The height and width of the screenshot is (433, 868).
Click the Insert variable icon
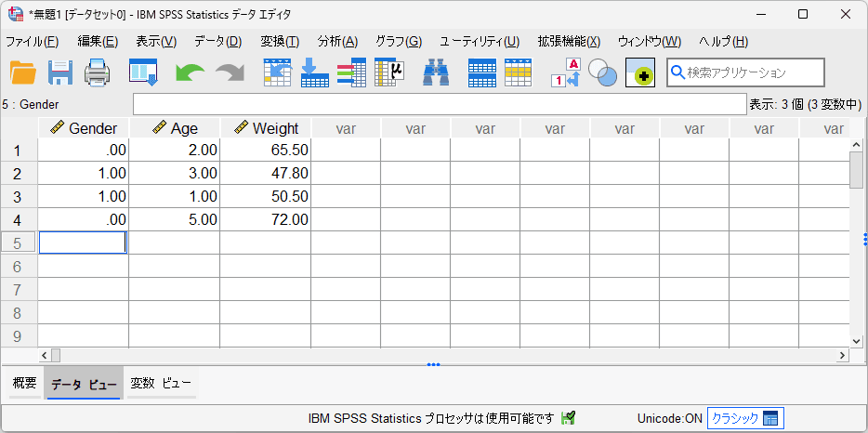coord(519,72)
